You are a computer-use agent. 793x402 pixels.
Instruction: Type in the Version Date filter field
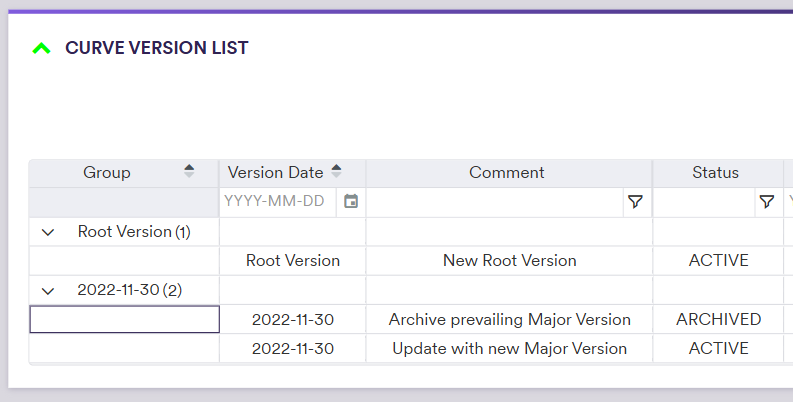coord(278,201)
